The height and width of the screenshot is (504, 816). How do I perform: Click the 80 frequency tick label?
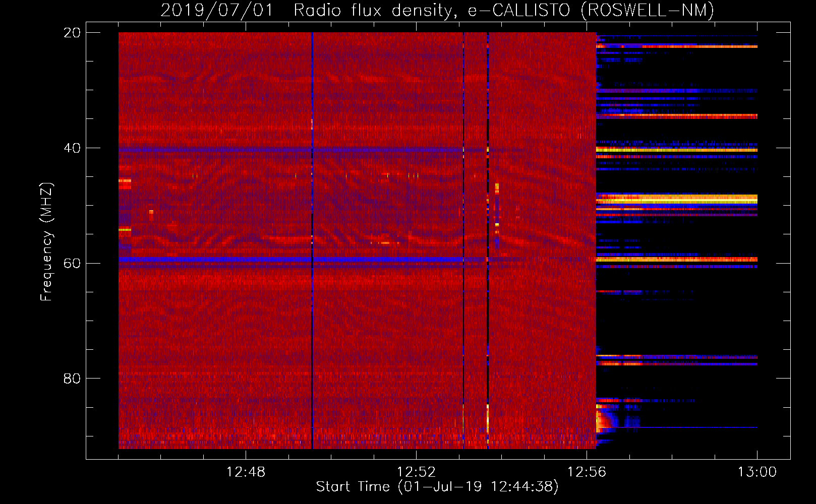[x=72, y=379]
